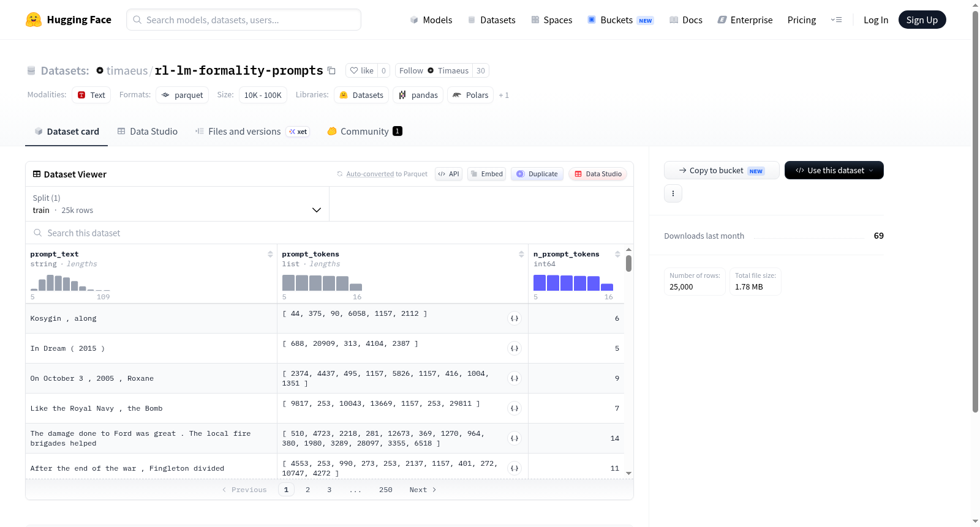980x527 pixels.
Task: Open Pricing page
Action: coord(802,20)
